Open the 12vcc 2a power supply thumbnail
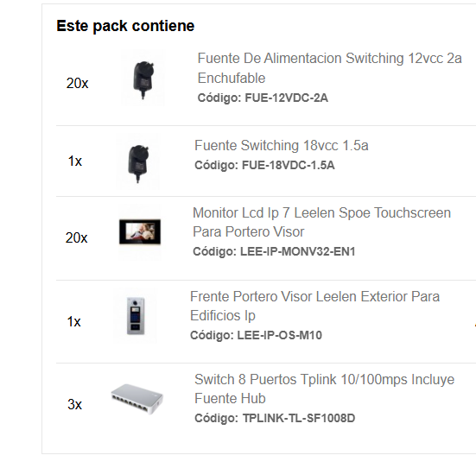The image size is (476, 468). pos(143,78)
